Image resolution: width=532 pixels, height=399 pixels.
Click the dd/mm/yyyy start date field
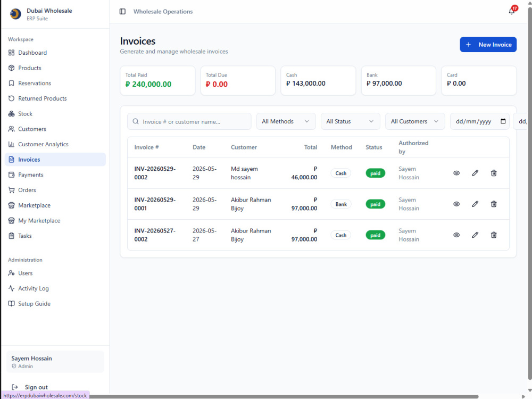[x=479, y=121]
